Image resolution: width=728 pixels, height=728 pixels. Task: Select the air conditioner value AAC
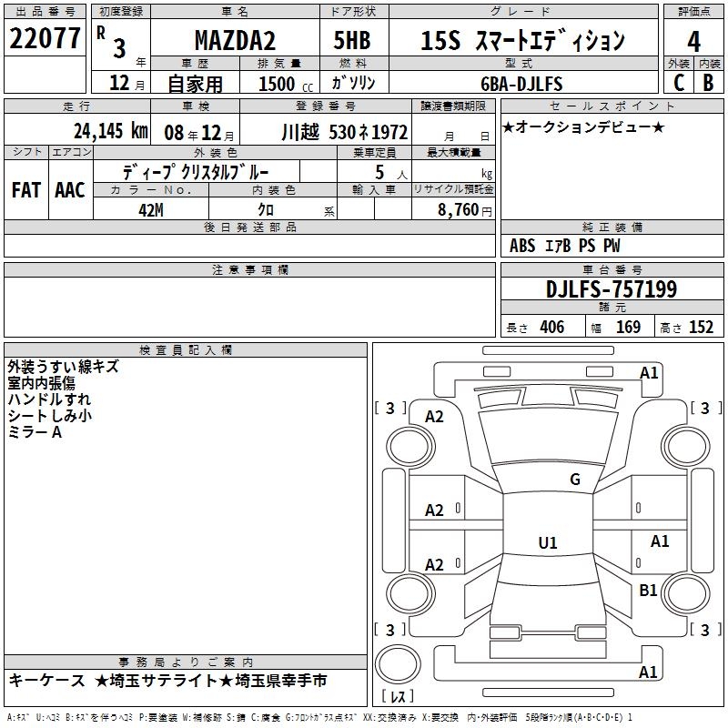(x=70, y=190)
